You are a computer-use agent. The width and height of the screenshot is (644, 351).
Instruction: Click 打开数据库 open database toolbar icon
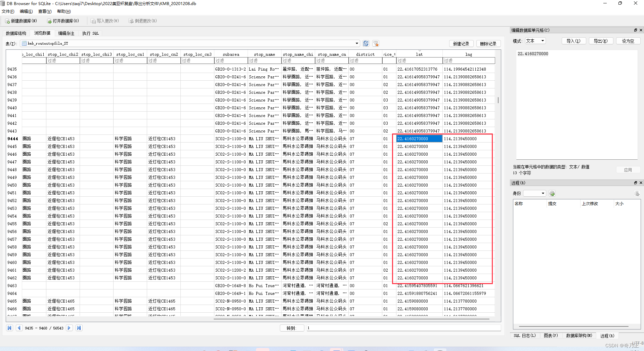49,21
